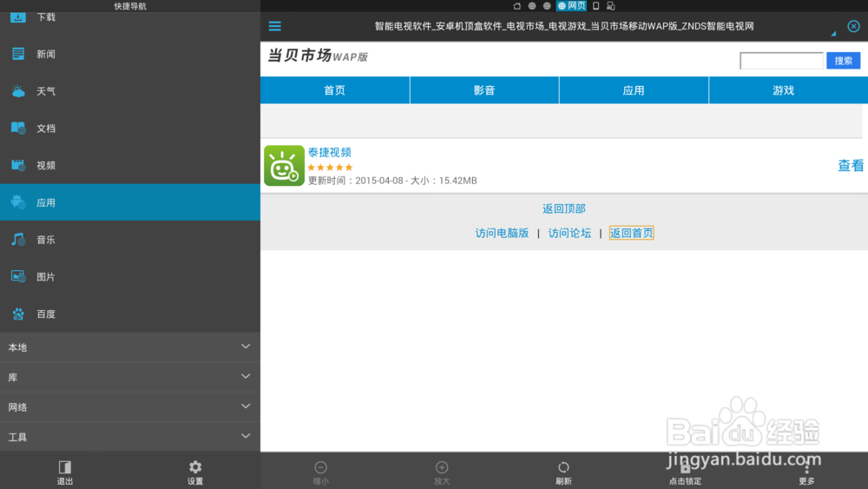Click the 新闻 news icon
The image size is (868, 489).
tap(18, 54)
